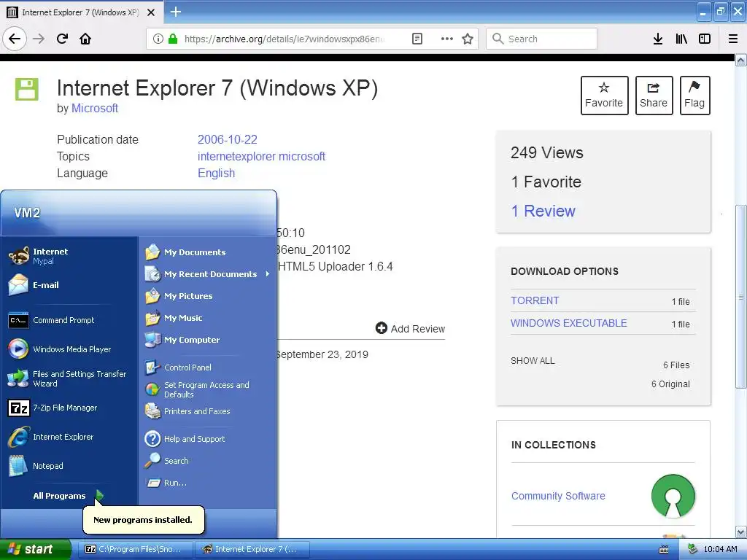This screenshot has height=560, width=747.
Task: Bookmark this page with the star icon
Action: (468, 39)
